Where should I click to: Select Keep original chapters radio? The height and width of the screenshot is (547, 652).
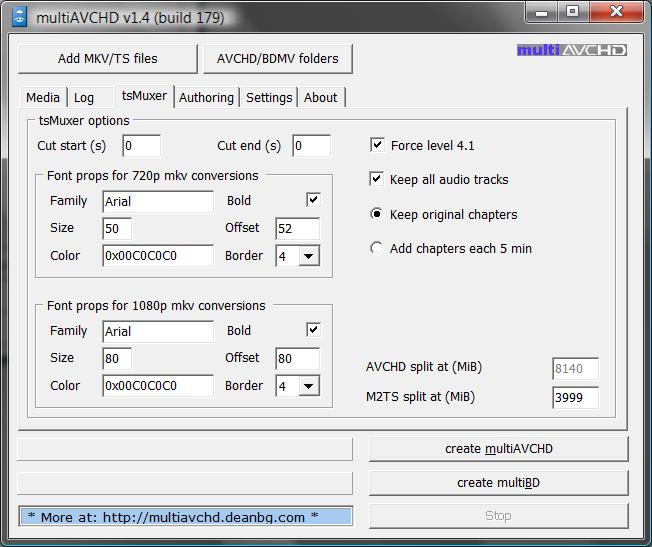click(x=376, y=214)
